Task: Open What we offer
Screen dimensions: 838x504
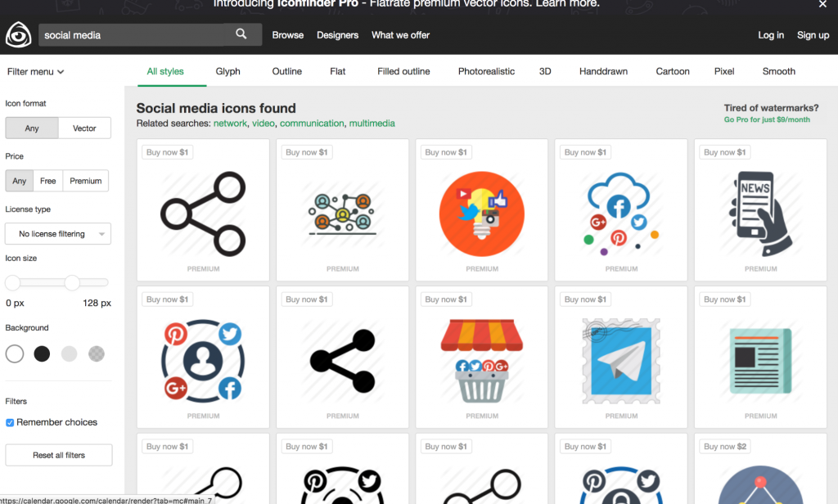Action: [400, 34]
